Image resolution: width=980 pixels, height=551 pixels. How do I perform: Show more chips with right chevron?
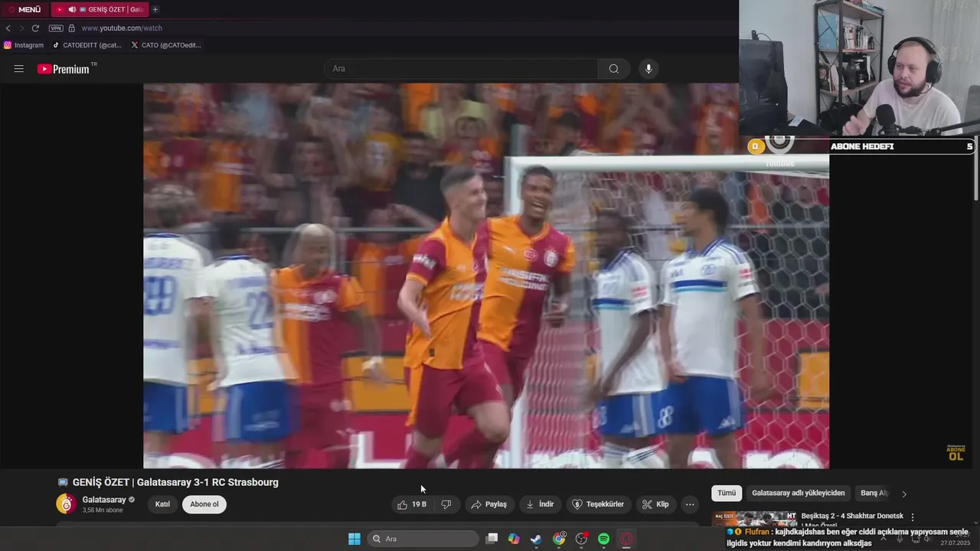[x=903, y=494]
